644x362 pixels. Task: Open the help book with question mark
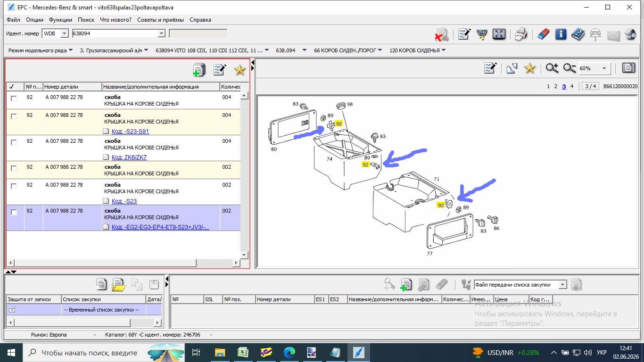(578, 34)
